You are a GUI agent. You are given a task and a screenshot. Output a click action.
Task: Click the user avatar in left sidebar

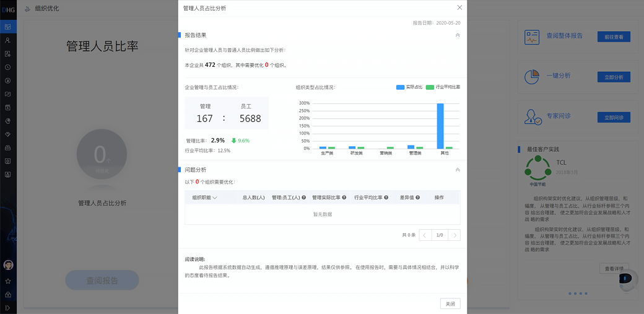click(8, 265)
